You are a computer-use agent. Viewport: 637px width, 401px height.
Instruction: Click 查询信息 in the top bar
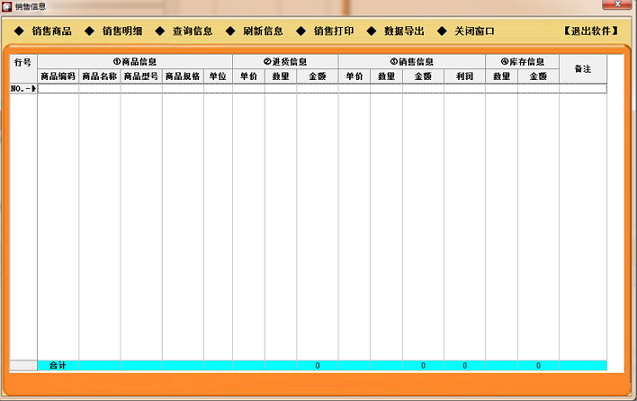point(193,31)
